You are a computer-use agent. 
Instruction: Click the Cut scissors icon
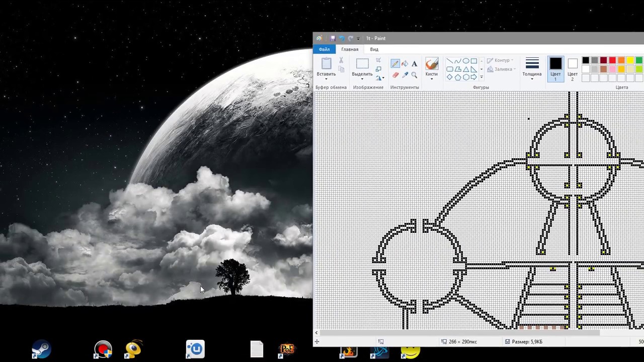[341, 60]
